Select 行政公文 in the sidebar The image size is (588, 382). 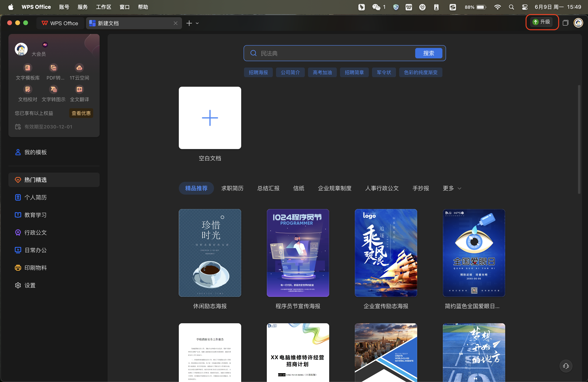point(54,233)
